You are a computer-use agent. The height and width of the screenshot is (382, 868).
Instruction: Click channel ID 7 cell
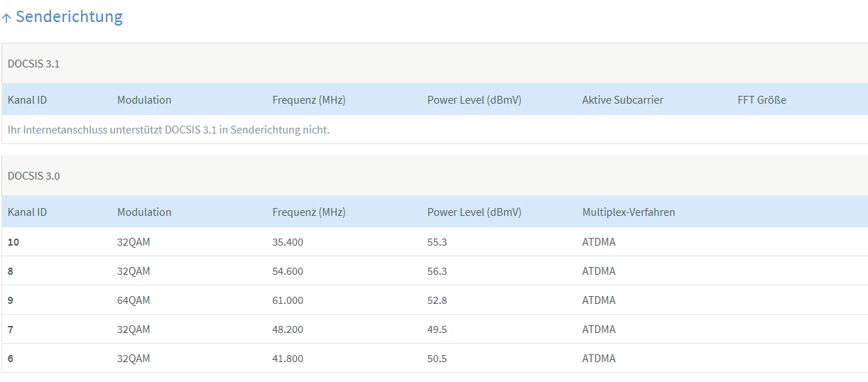click(x=11, y=329)
